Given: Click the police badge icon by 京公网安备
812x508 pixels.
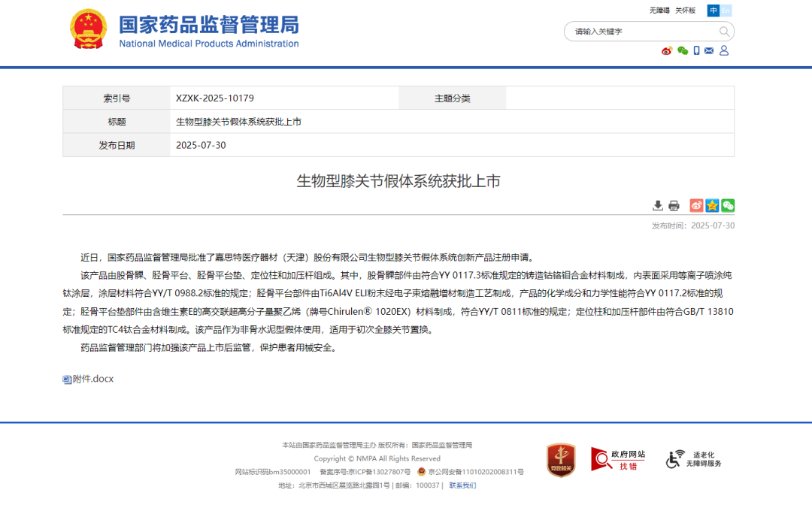Looking at the screenshot, I should click(x=422, y=471).
